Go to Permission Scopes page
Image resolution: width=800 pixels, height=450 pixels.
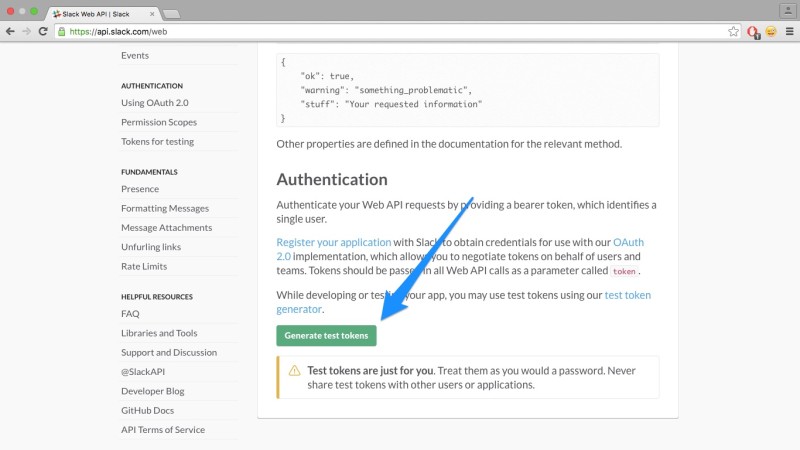tap(159, 122)
